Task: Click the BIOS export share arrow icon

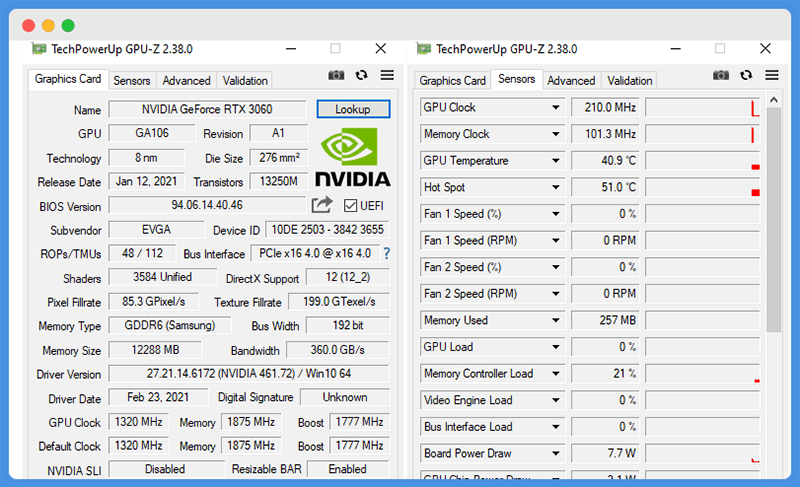Action: [322, 205]
